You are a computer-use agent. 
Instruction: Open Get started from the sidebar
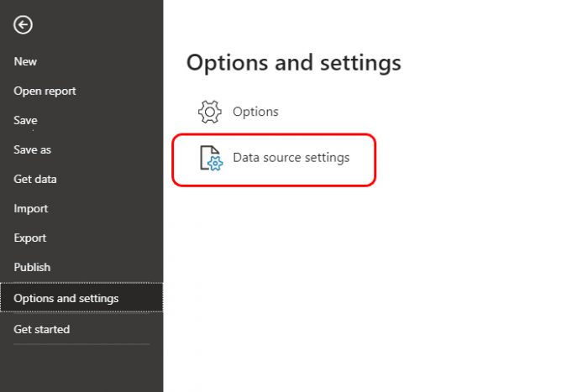(42, 329)
